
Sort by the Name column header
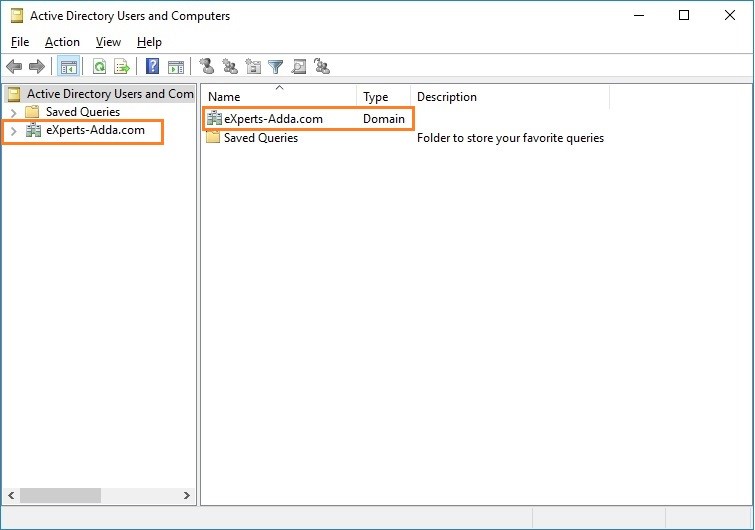point(279,96)
